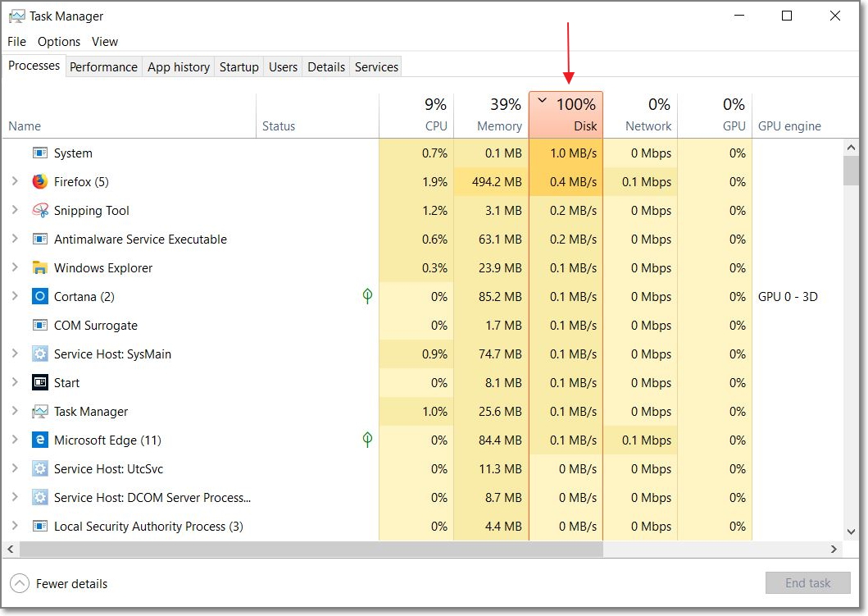Click the Task Manager title bar icon
Image resolution: width=868 pixels, height=616 pixels.
17,16
